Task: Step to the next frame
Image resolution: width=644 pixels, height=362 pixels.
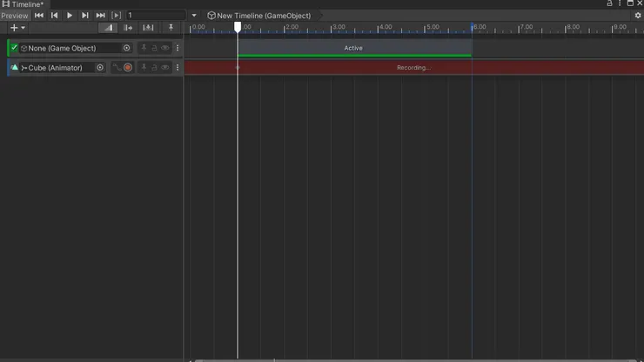Action: tap(84, 16)
